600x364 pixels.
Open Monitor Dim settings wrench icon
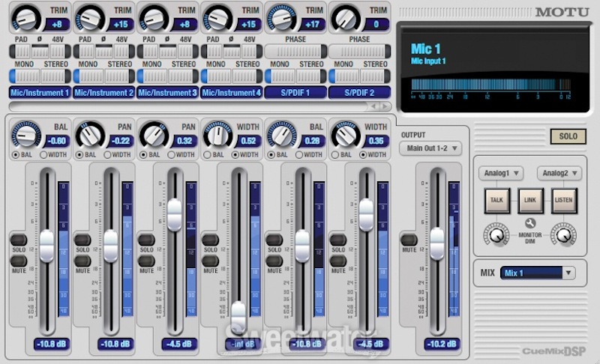pos(530,222)
